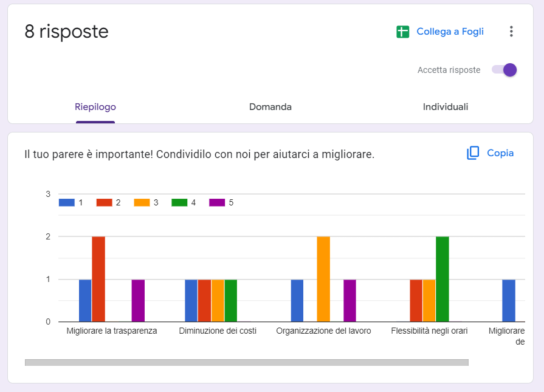Image resolution: width=544 pixels, height=392 pixels.
Task: Open the three-dot more options menu
Action: click(x=511, y=32)
